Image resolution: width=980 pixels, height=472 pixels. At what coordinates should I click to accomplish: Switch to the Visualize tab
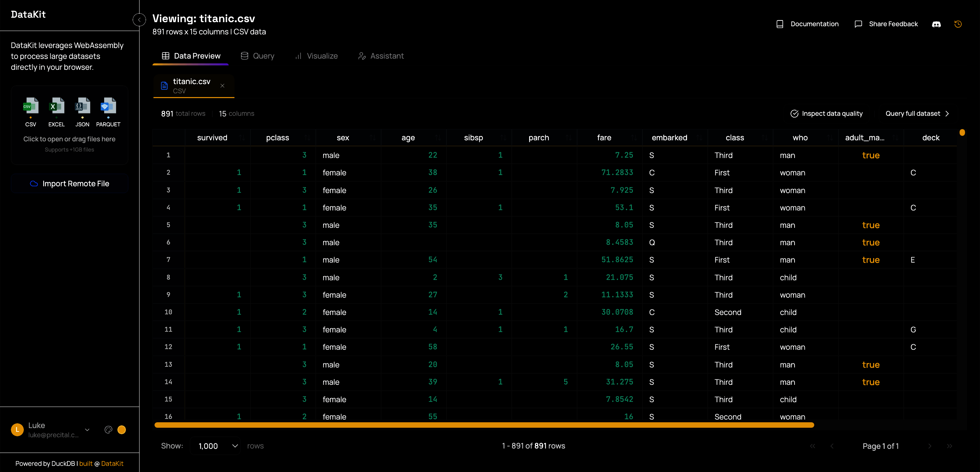pyautogui.click(x=316, y=56)
